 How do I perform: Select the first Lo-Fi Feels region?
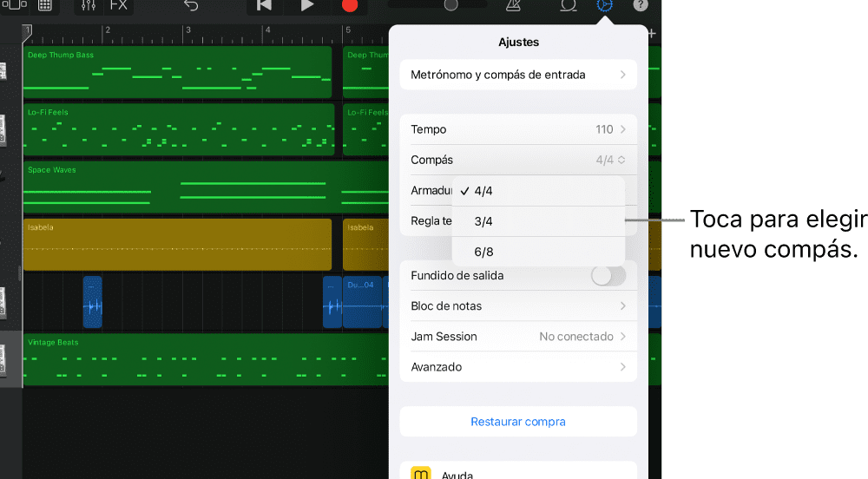coord(179,129)
